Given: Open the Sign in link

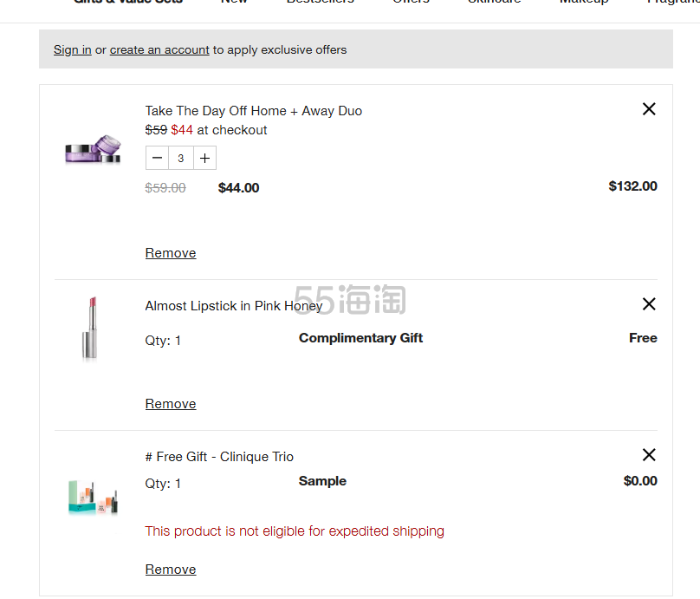Looking at the screenshot, I should (72, 50).
